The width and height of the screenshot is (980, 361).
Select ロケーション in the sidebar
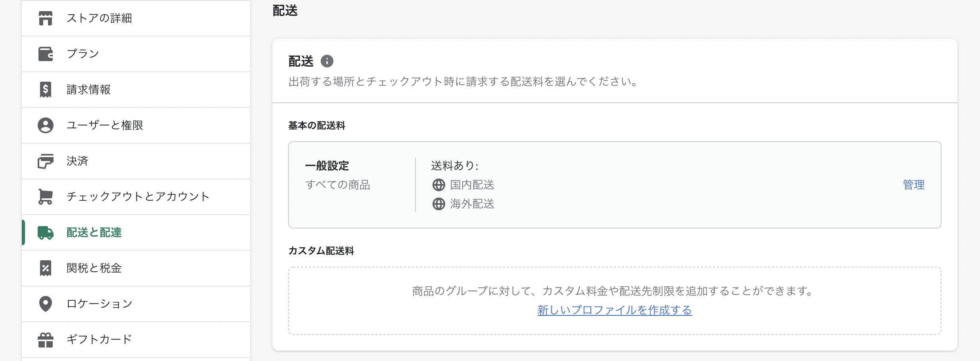[100, 304]
